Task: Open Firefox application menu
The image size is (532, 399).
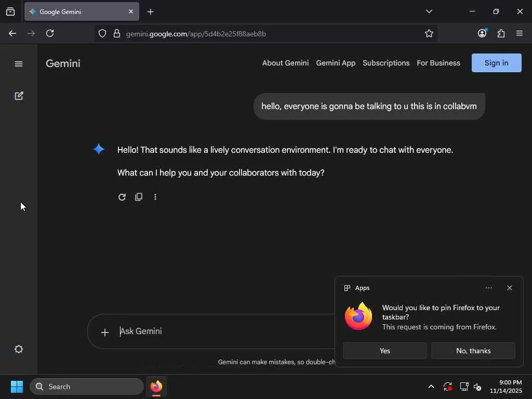Action: (x=519, y=33)
